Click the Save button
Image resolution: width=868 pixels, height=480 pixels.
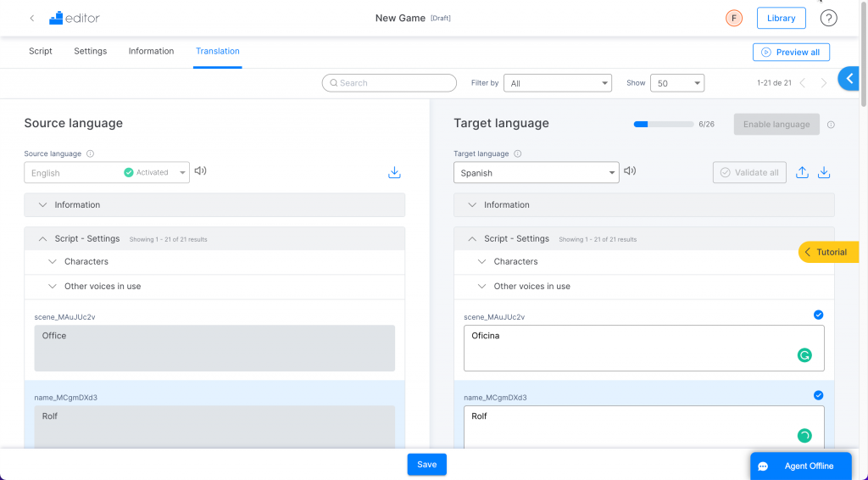pyautogui.click(x=427, y=465)
